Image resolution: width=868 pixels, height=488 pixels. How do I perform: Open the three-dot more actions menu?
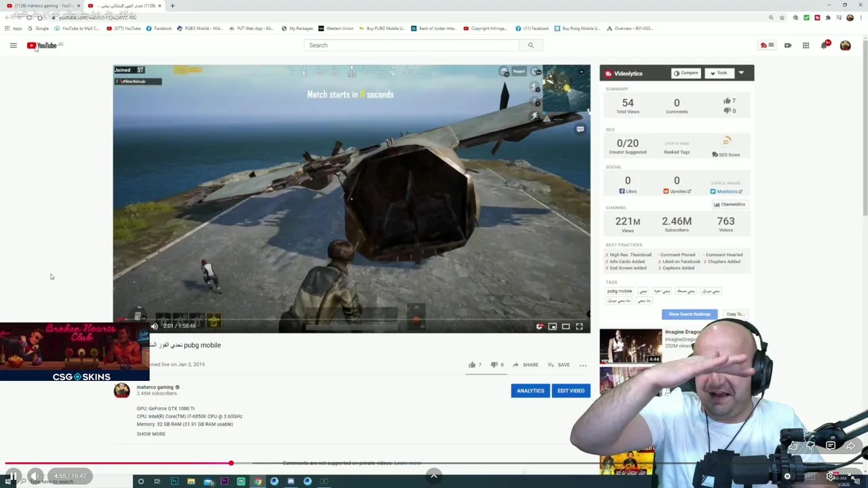pos(583,365)
